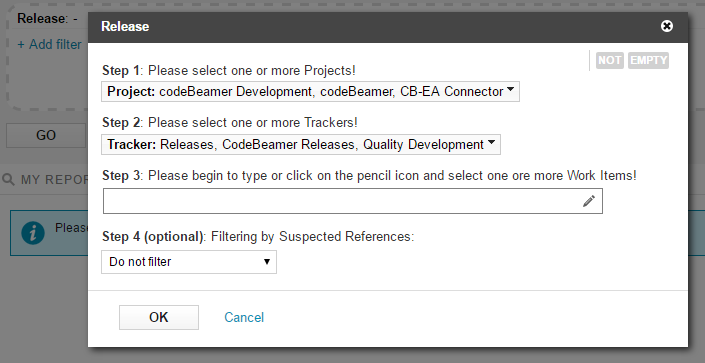Run the report with the GO button
Screen dimensions: 705x363
click(46, 135)
